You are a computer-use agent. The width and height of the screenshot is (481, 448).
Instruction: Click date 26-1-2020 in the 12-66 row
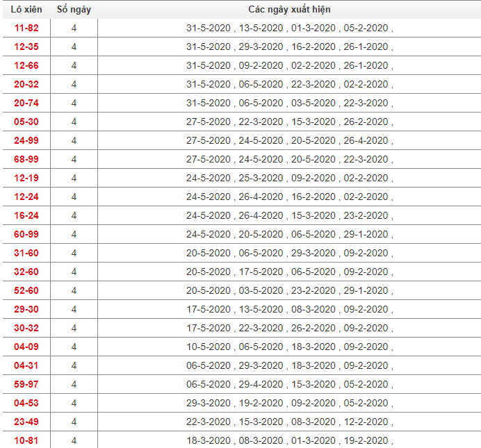366,65
